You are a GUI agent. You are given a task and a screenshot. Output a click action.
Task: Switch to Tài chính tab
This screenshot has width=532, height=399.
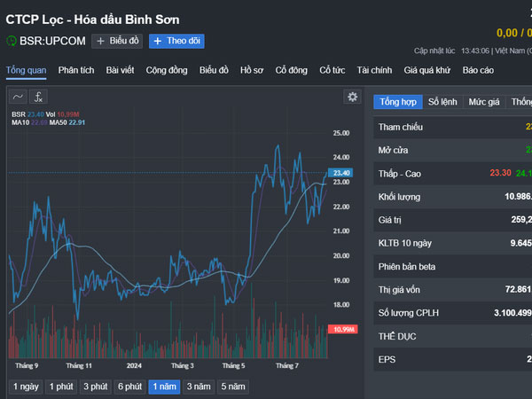click(374, 70)
